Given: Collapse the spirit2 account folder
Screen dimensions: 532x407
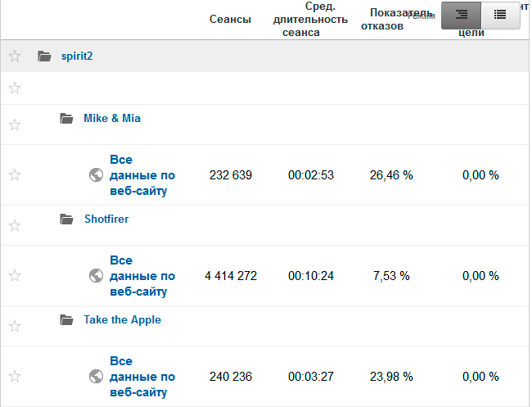Looking at the screenshot, I should pos(44,57).
